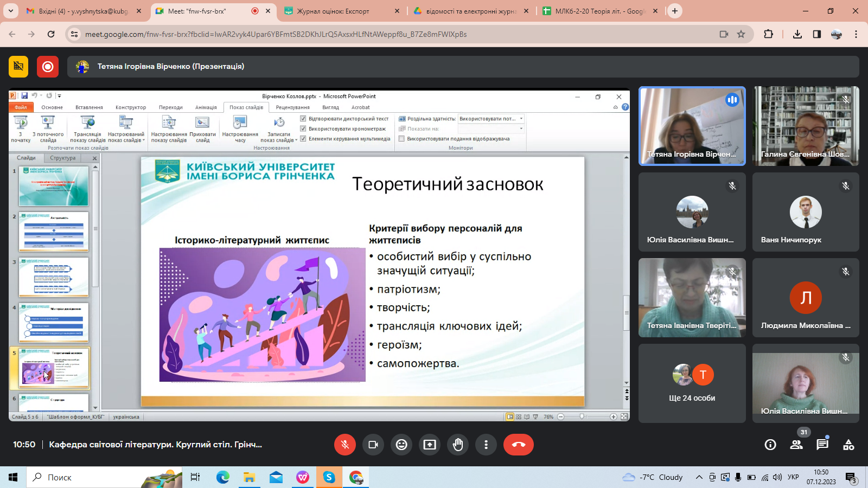Bookmark this page with the star icon
This screenshot has height=488, width=868.
point(741,34)
